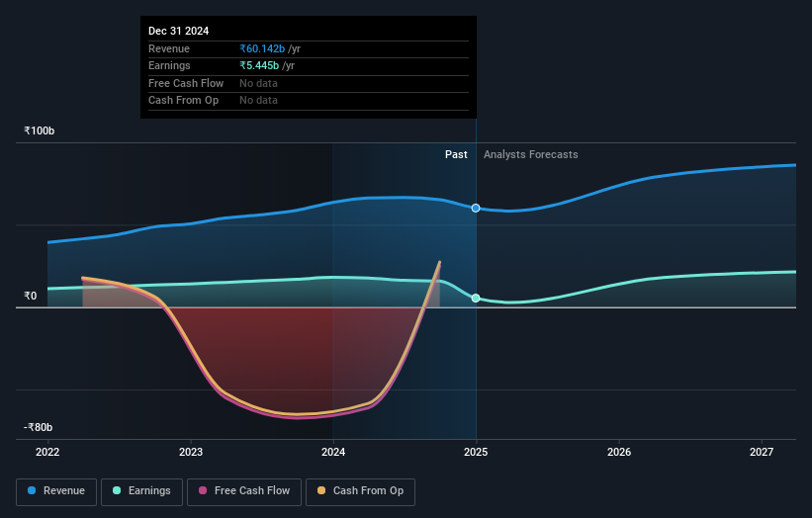Viewport: 812px width, 518px height.
Task: Click No data in Free Cash Flow row
Action: [x=258, y=83]
